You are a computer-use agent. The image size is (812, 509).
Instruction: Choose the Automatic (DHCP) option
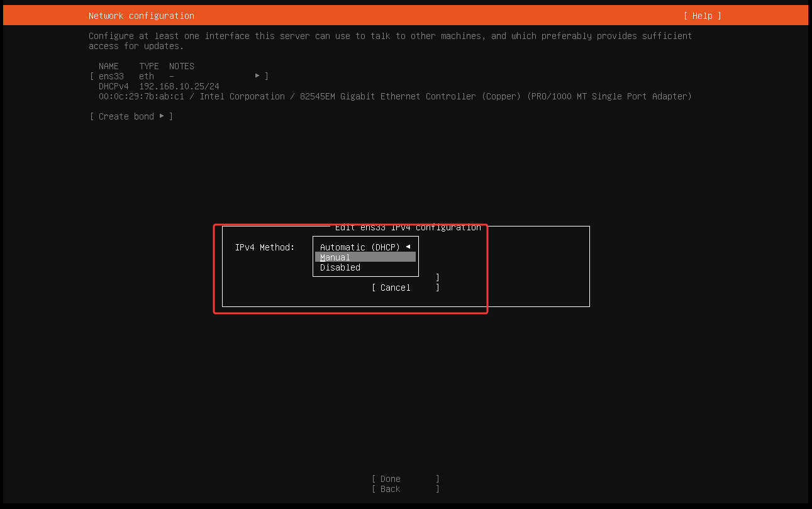point(360,247)
